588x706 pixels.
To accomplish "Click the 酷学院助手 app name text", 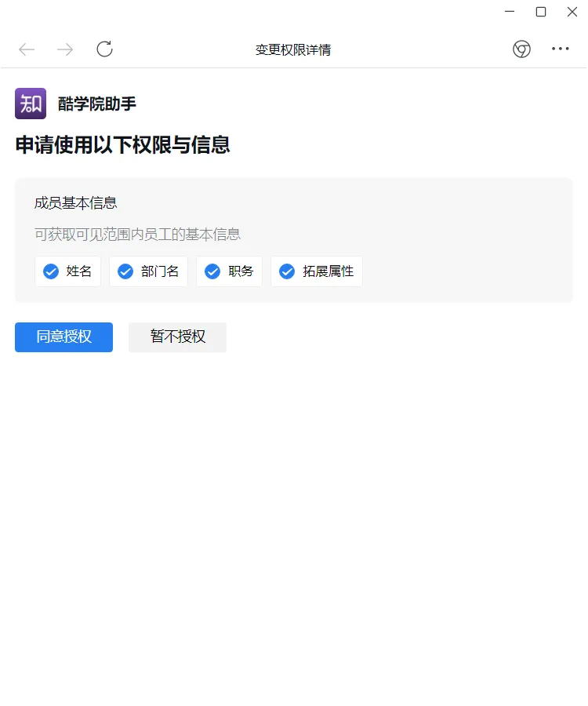I will (96, 104).
